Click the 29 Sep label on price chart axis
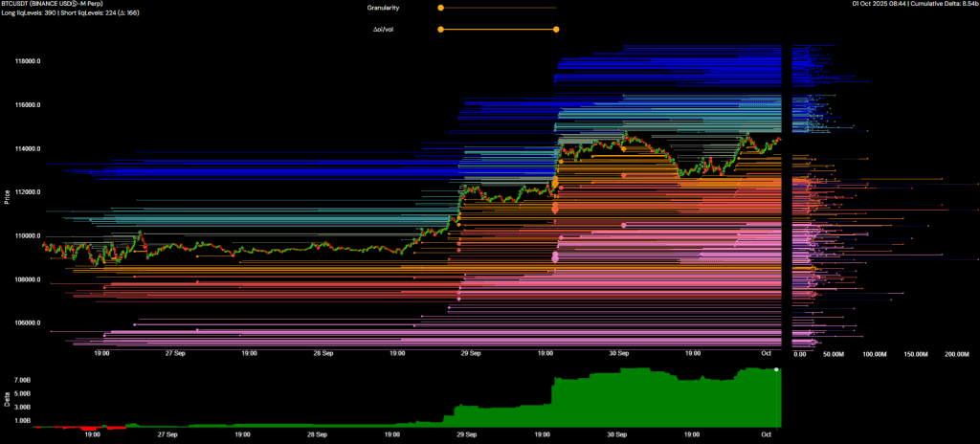This screenshot has height=444, width=980. [468, 353]
